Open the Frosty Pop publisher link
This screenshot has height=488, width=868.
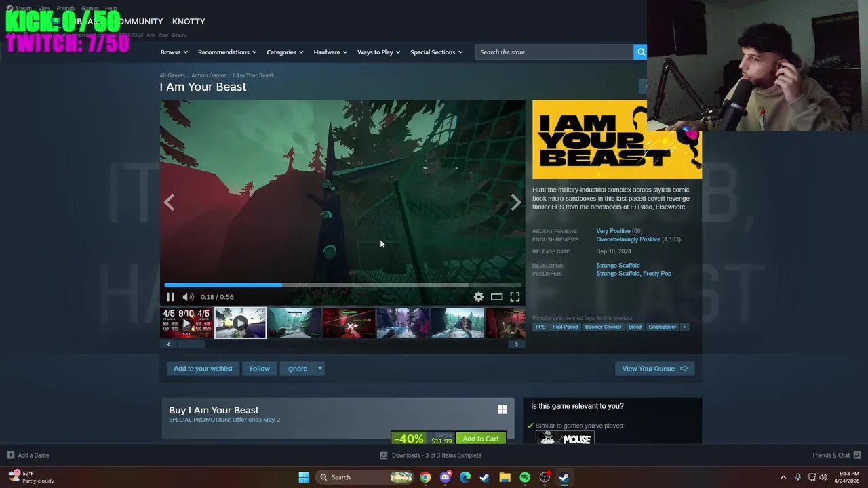click(657, 274)
